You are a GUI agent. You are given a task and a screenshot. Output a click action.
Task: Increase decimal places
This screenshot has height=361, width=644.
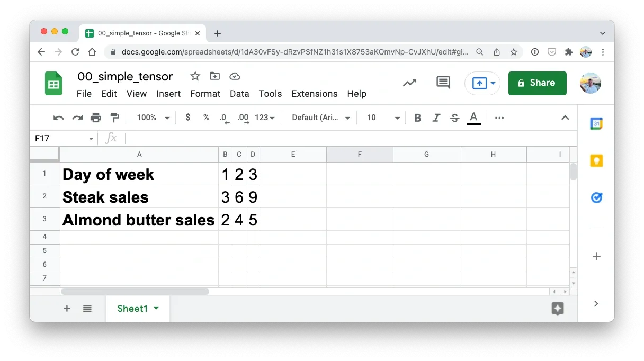click(243, 118)
